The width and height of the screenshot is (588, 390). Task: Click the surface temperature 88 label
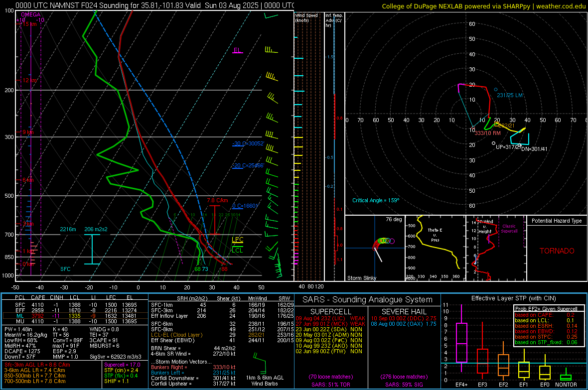click(x=224, y=269)
